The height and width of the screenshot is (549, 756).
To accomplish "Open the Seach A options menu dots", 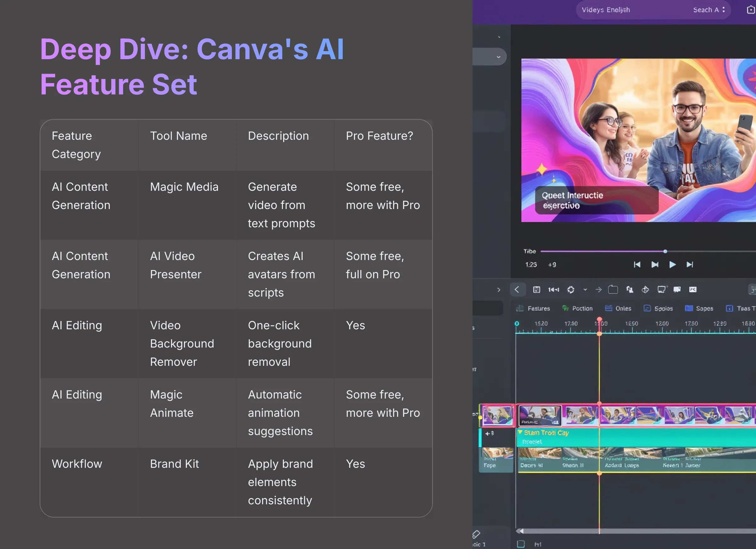I will [724, 10].
